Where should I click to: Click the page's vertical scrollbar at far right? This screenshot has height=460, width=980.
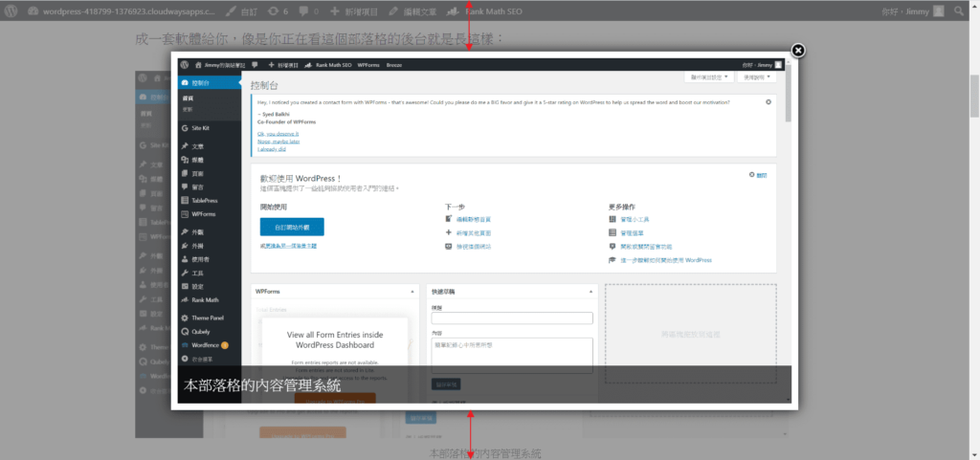tap(974, 96)
